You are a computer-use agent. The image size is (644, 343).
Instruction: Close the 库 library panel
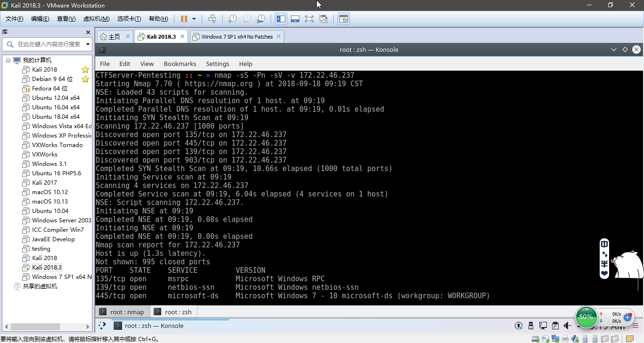tap(88, 32)
